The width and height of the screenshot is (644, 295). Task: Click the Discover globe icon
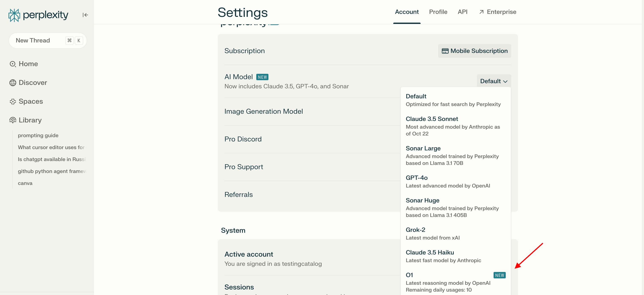click(x=13, y=83)
